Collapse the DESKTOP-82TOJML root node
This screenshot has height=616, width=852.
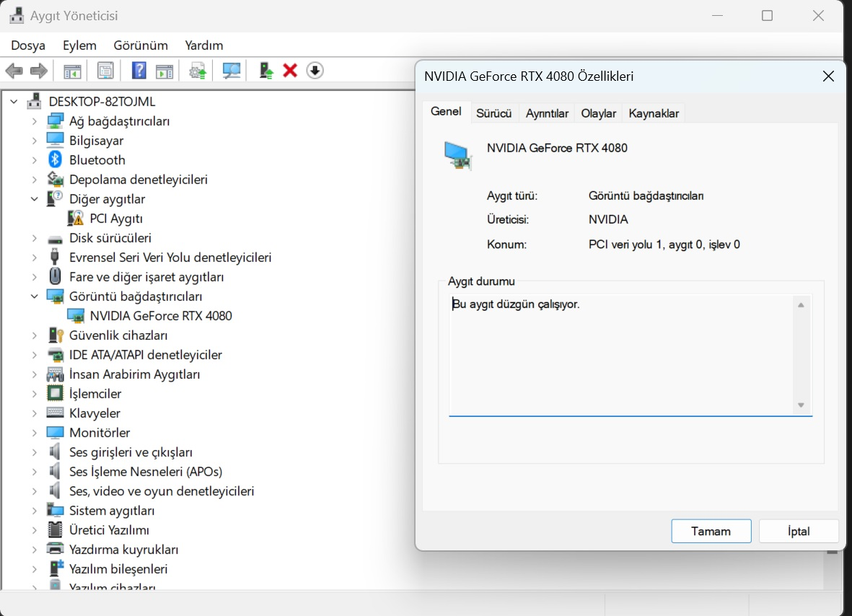[14, 102]
